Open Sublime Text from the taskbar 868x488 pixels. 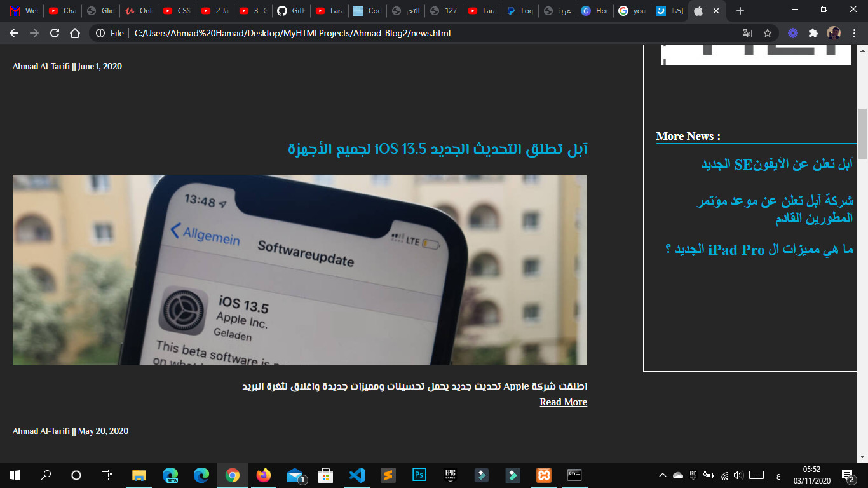[x=388, y=475]
